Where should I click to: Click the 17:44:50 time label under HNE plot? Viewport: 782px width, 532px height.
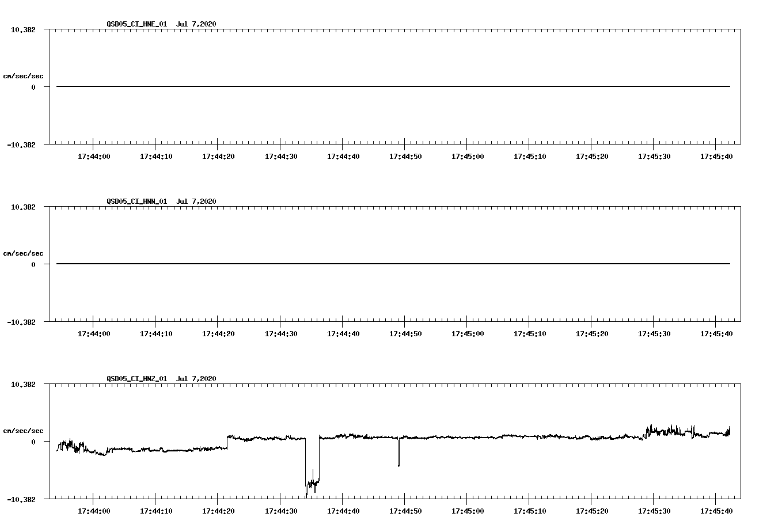(405, 157)
